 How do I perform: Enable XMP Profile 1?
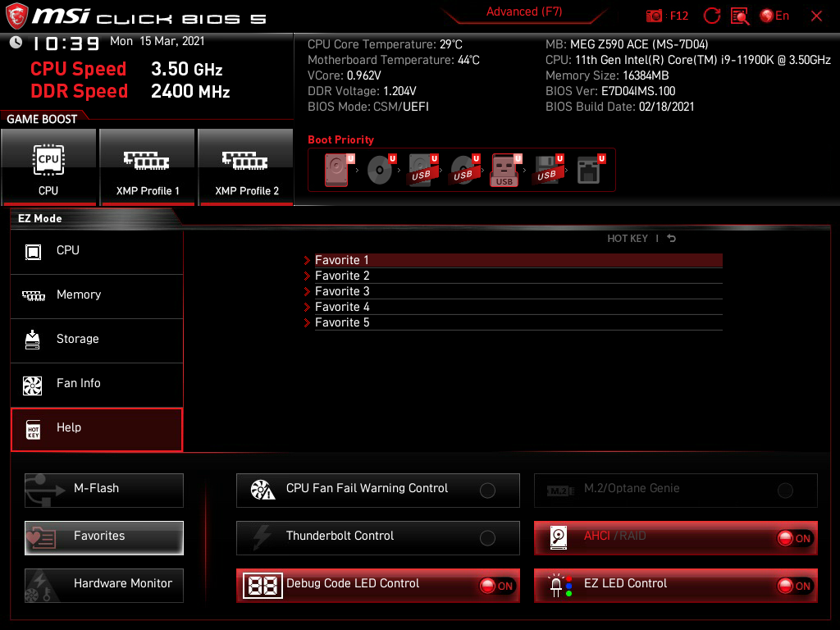pyautogui.click(x=148, y=167)
